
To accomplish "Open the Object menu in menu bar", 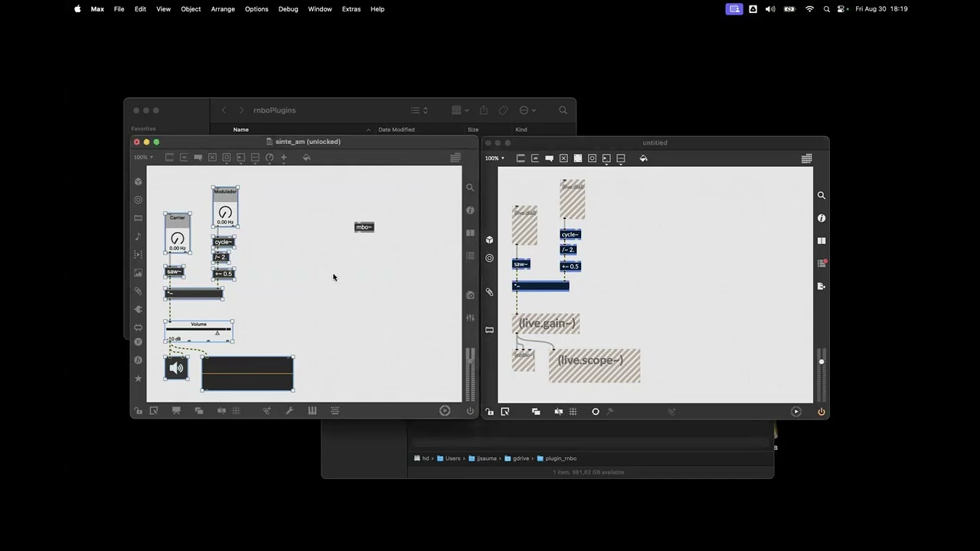I will coord(191,9).
